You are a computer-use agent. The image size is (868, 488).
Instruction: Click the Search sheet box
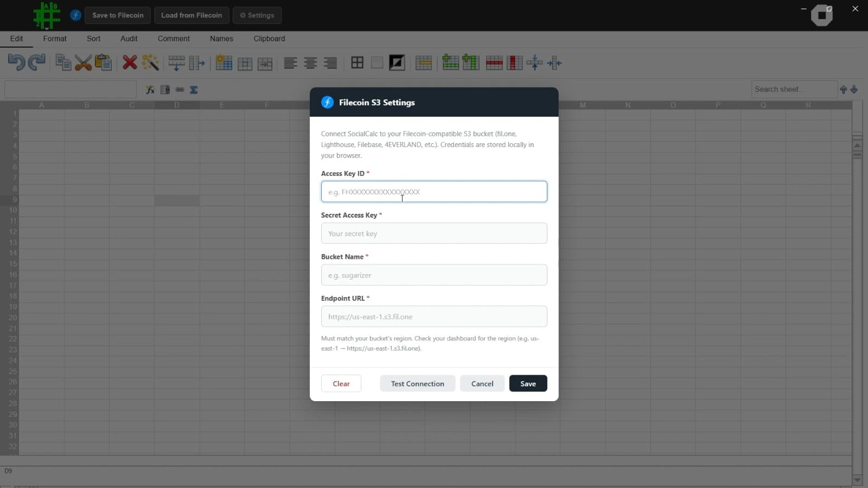click(794, 89)
